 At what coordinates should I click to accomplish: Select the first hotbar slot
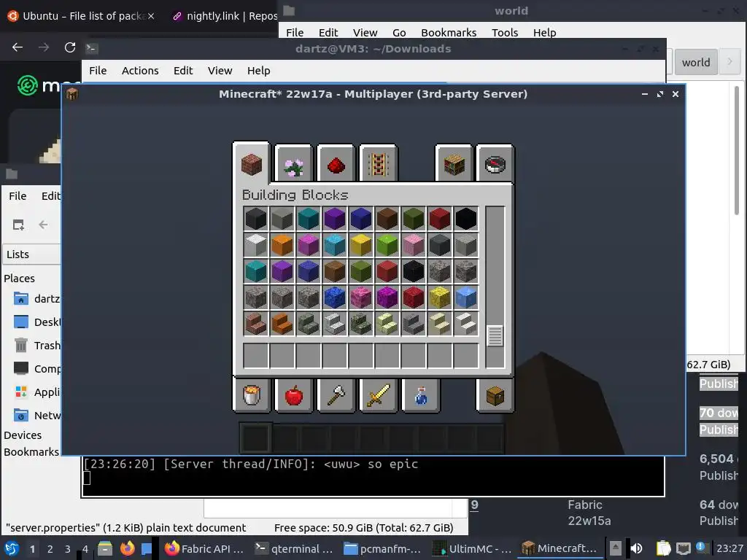[x=256, y=437]
